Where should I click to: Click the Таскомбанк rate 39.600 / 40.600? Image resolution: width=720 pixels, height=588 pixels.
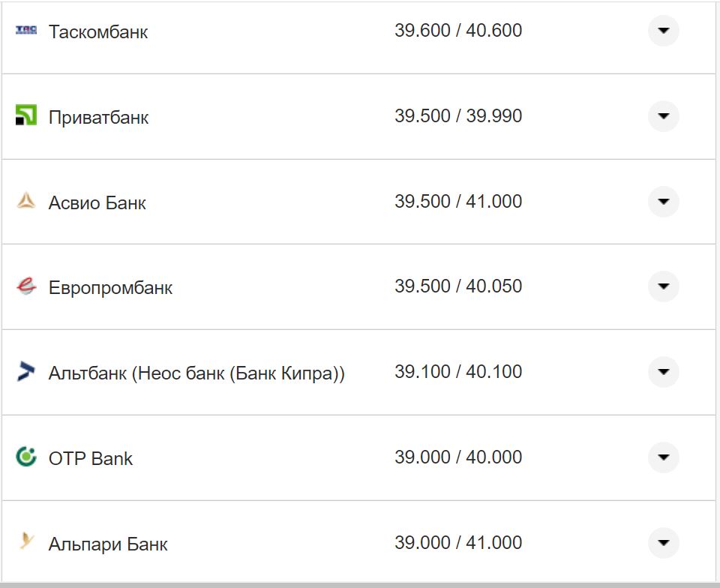[x=458, y=31]
